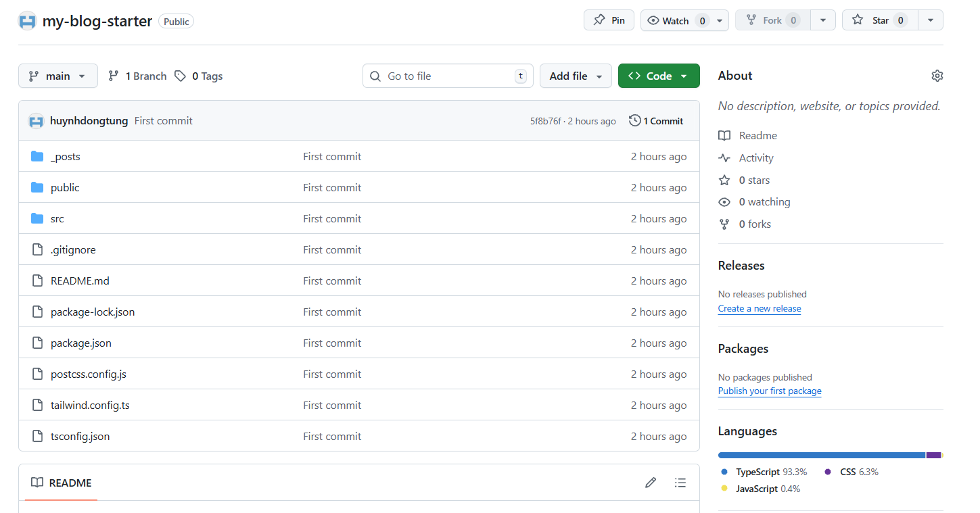Open tailwind.config.ts file
The image size is (980, 513).
(x=90, y=405)
